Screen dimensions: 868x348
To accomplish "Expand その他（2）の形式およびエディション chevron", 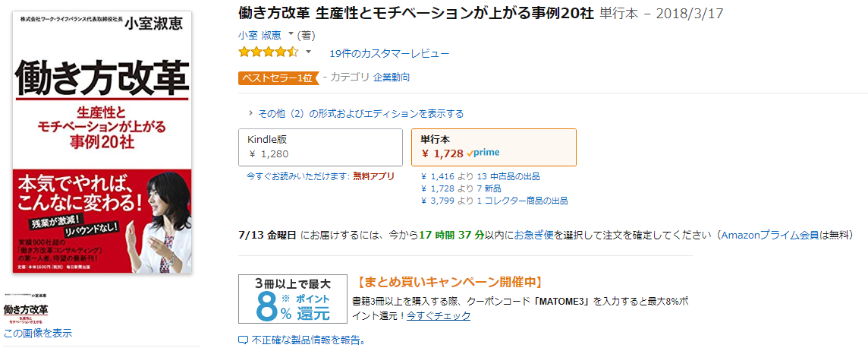I will 251,113.
